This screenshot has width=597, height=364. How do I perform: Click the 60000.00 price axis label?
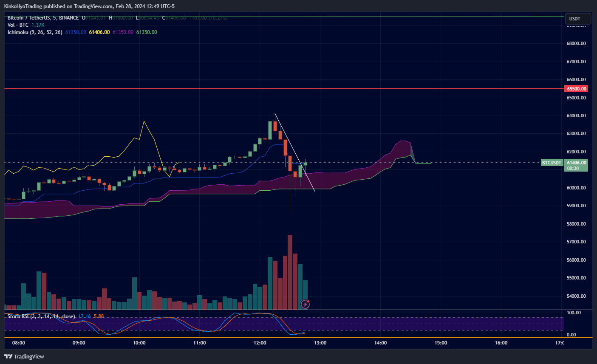[577, 188]
